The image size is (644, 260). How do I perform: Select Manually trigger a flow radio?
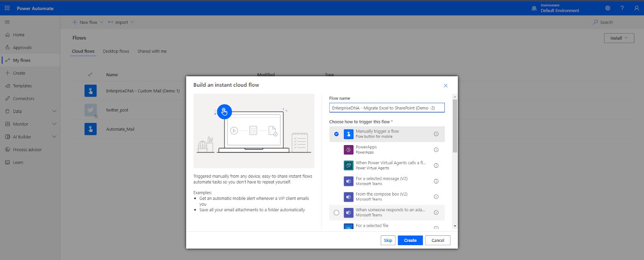(336, 134)
